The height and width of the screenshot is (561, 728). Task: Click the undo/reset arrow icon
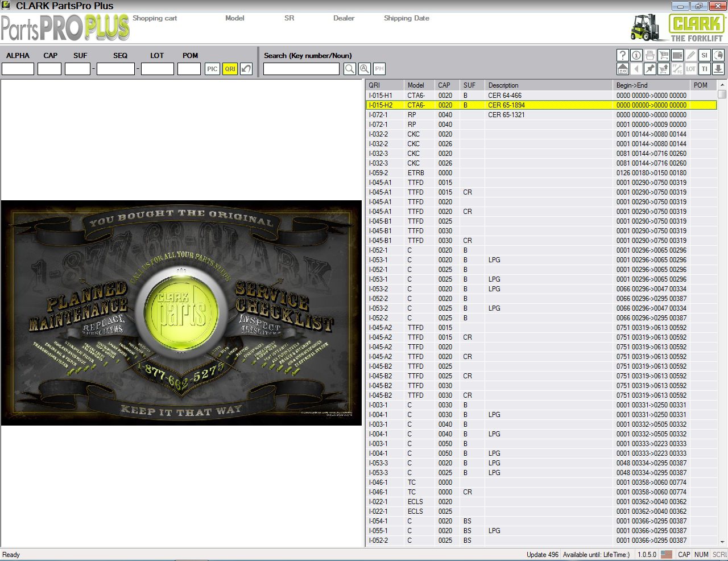tap(246, 69)
